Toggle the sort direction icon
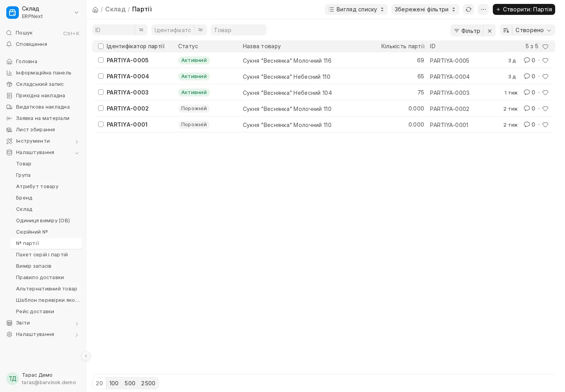565x392 pixels. 506,31
